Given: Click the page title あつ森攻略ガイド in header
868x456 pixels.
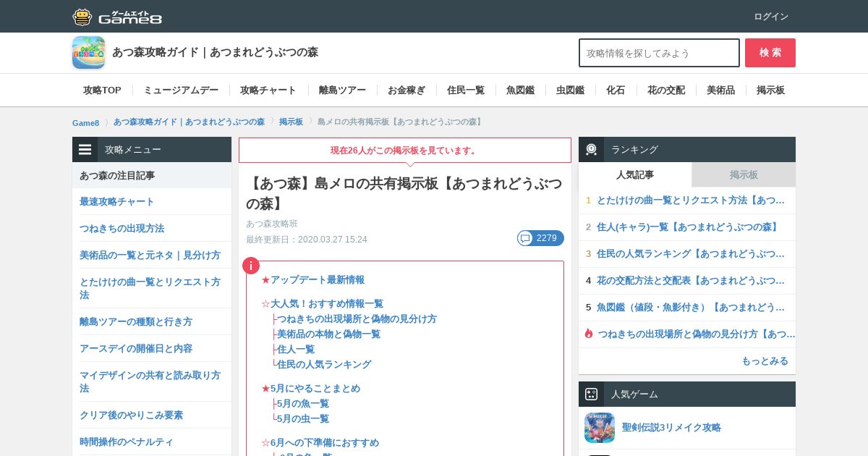Looking at the screenshot, I should (215, 52).
